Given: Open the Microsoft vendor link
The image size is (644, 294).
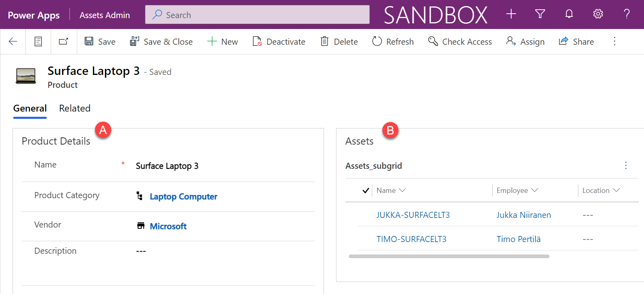Looking at the screenshot, I should tap(168, 226).
